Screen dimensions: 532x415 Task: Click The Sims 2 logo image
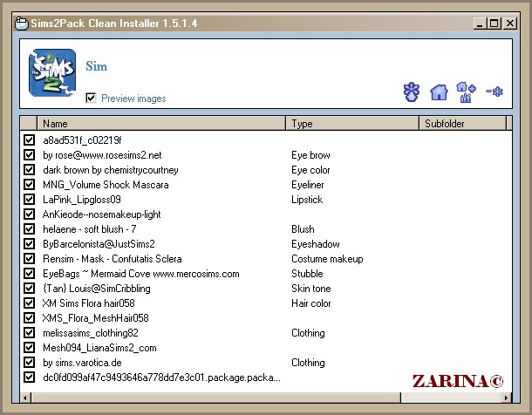pyautogui.click(x=52, y=73)
